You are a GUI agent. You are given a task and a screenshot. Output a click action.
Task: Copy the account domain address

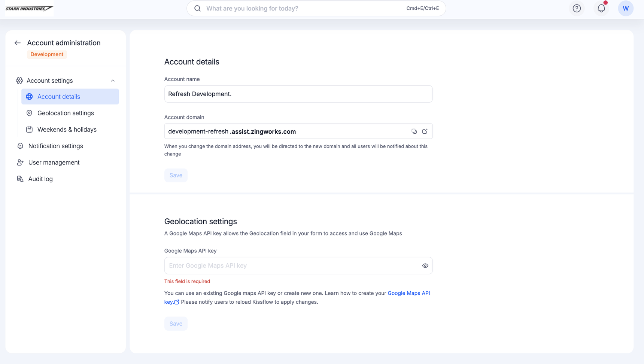coord(414,131)
